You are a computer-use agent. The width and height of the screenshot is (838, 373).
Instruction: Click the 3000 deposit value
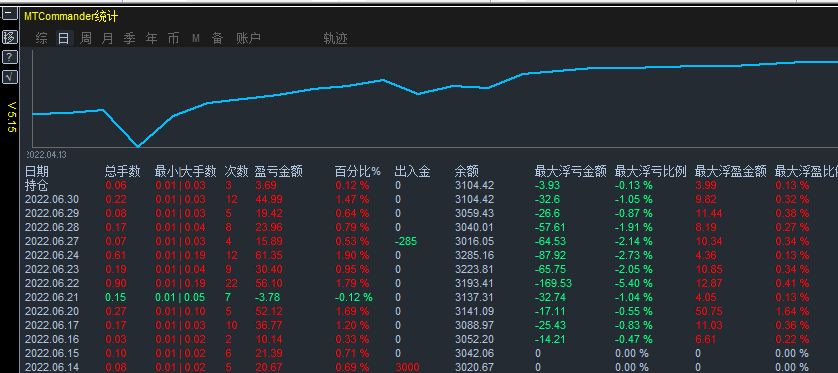tap(407, 367)
